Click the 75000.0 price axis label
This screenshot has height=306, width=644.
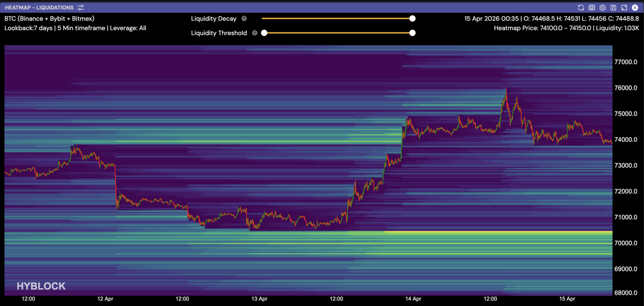click(625, 114)
